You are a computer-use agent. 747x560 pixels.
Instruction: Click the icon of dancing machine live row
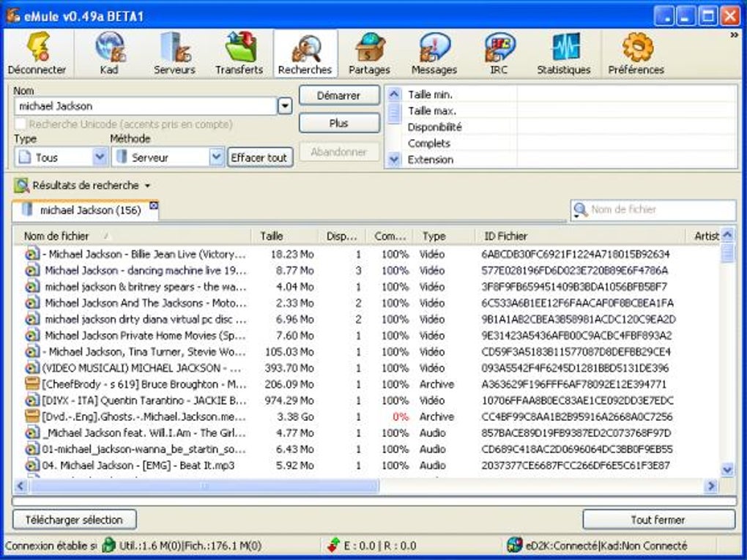[32, 270]
